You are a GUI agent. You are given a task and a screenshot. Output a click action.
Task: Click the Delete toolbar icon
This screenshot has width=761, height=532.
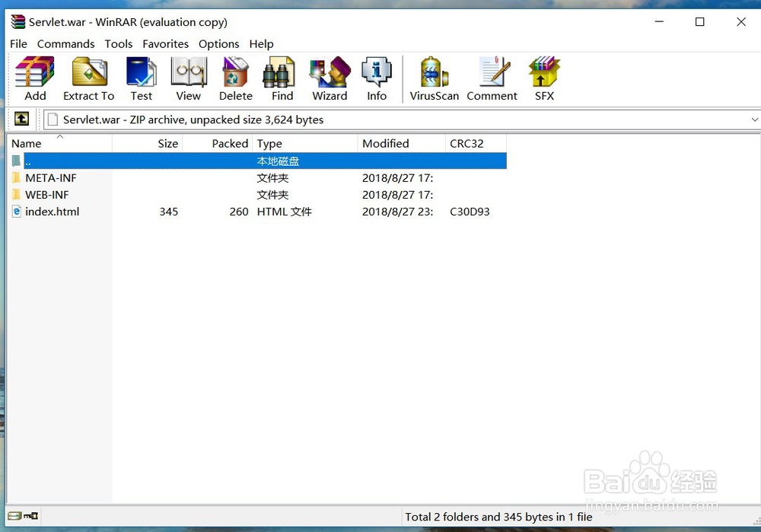[x=235, y=78]
